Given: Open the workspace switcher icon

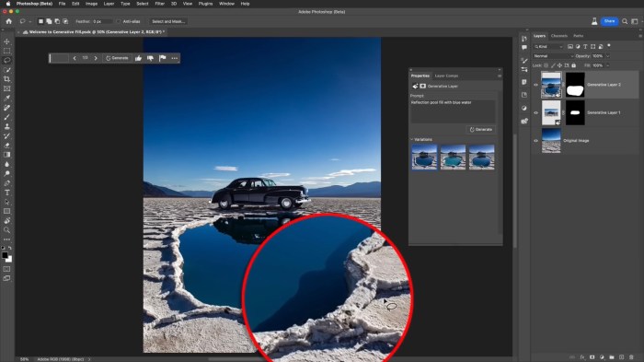Looking at the screenshot, I should pos(635,21).
